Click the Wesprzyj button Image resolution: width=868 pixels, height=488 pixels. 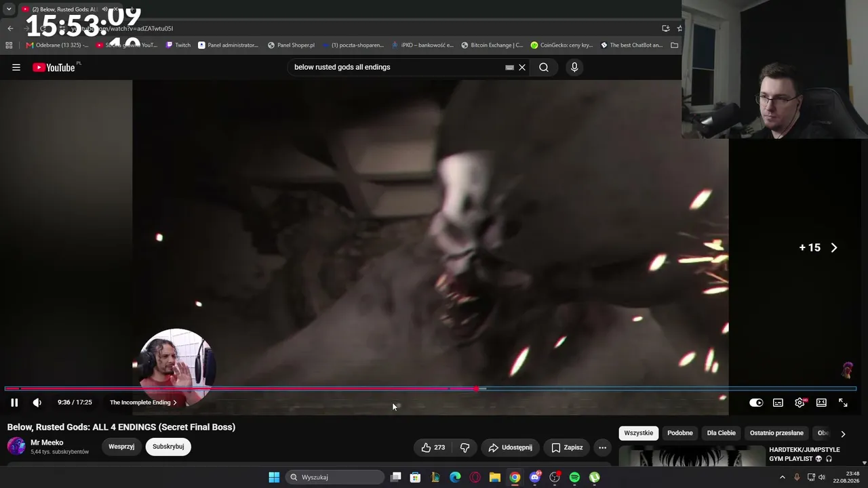[x=121, y=447]
